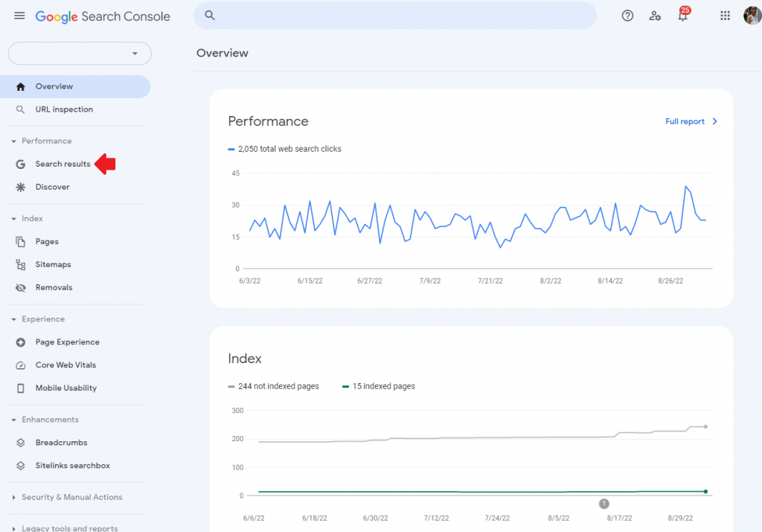Open the Pages indexing report
762x532 pixels.
point(47,241)
